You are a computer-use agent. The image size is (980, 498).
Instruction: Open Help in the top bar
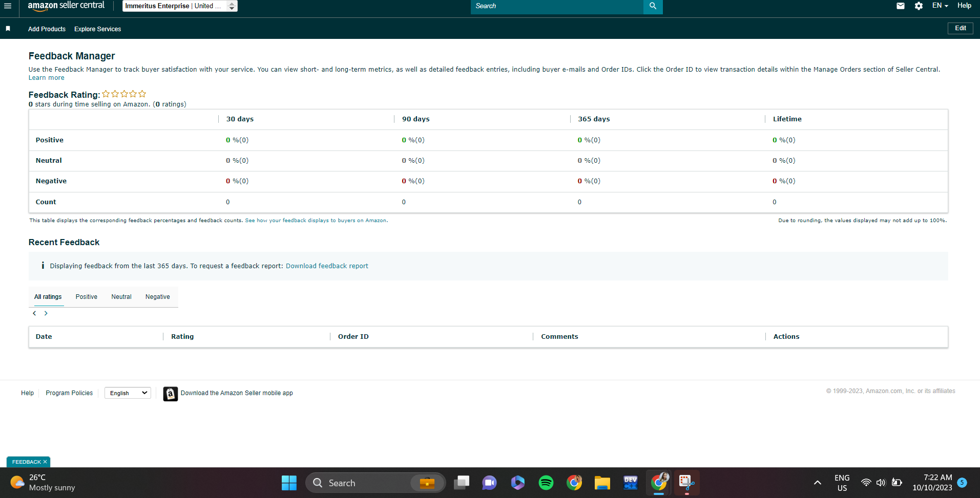pyautogui.click(x=965, y=6)
